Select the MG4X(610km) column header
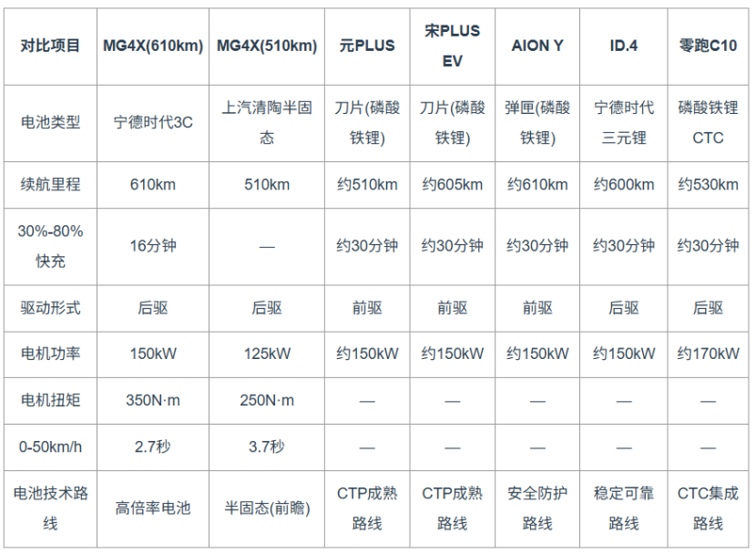This screenshot has height=554, width=756. (x=153, y=46)
